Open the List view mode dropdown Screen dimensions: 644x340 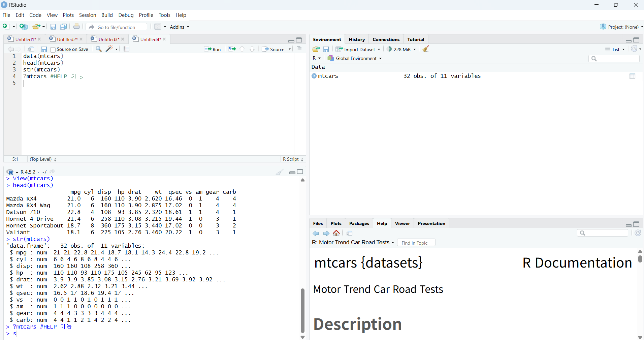[x=615, y=49]
